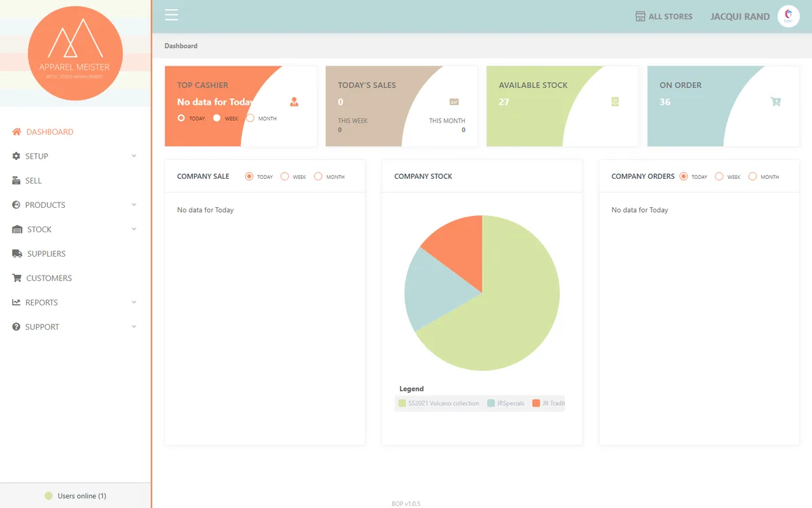Click the Sell cash register icon
812x508 pixels.
[16, 181]
